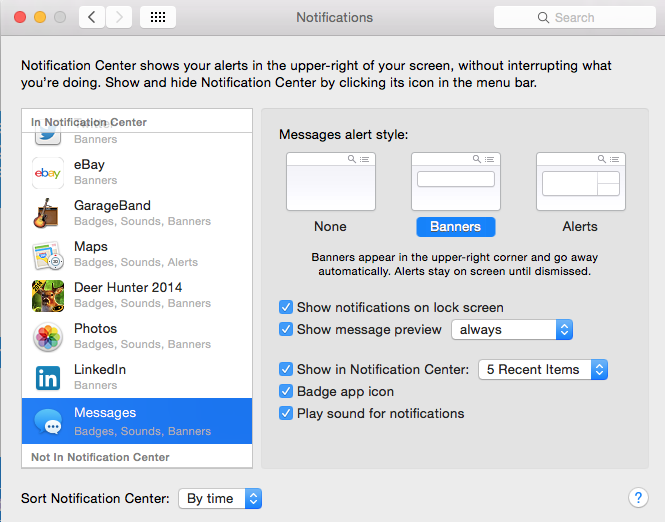Select Deer Hunter 2014 in list

[137, 296]
